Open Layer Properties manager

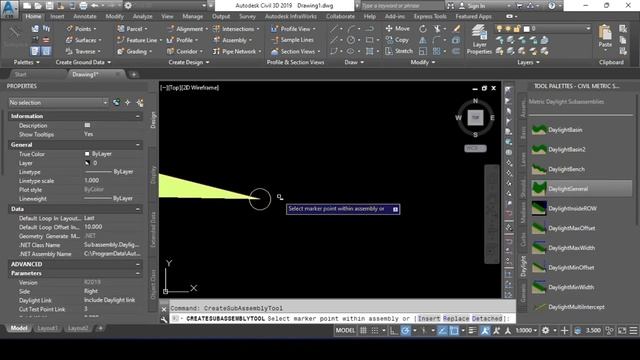click(479, 40)
